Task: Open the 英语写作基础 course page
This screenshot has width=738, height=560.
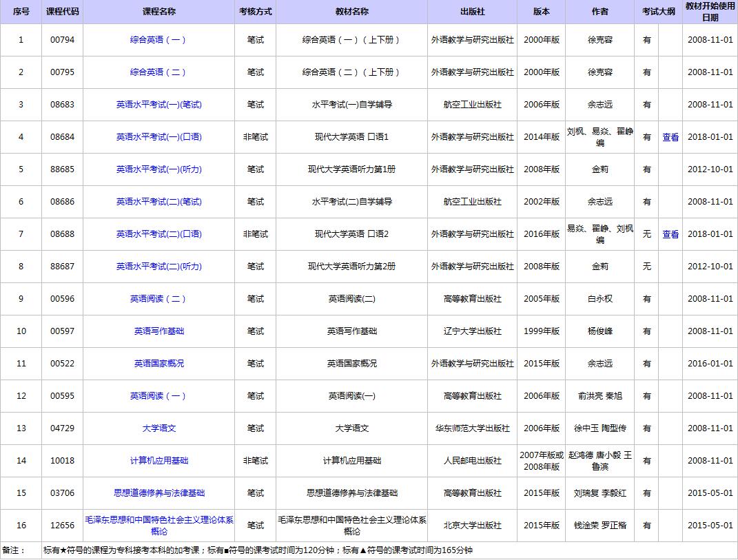Action: pos(158,331)
